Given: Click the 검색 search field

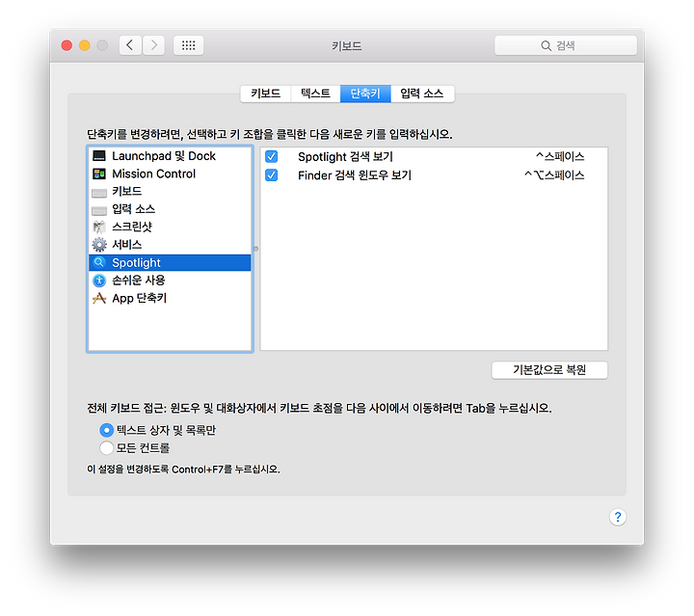Looking at the screenshot, I should (566, 45).
